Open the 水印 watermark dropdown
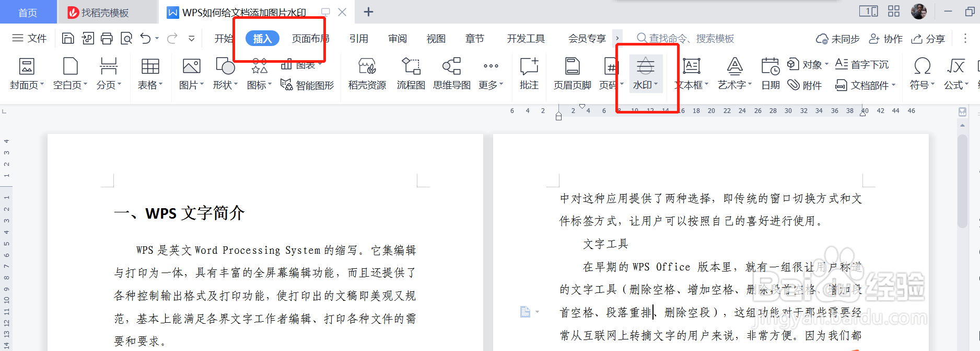 (x=646, y=74)
